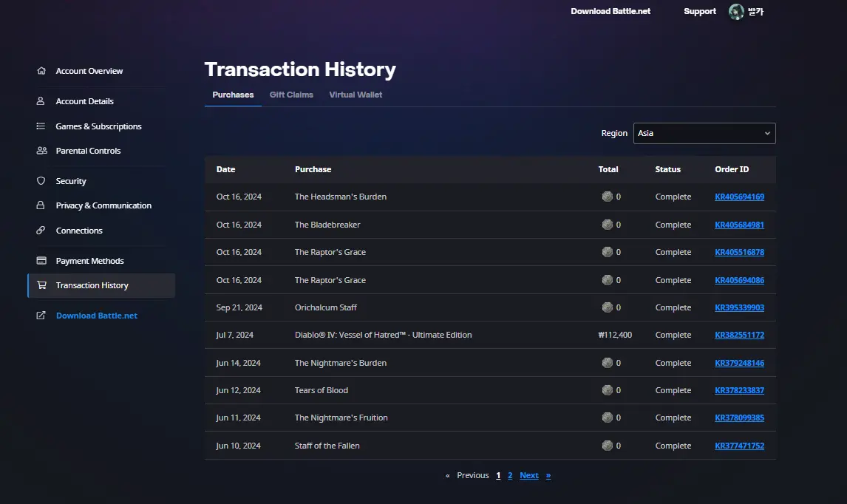The width and height of the screenshot is (847, 504).
Task: Click the Games & Subscriptions list icon
Action: [41, 126]
